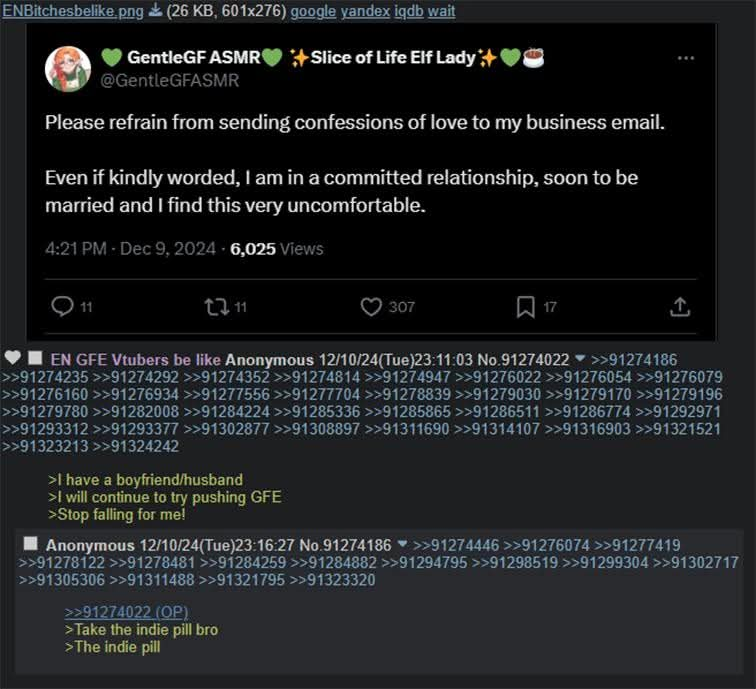This screenshot has height=689, width=756.
Task: Bookmark the tweet using the bookmark icon
Action: click(526, 307)
